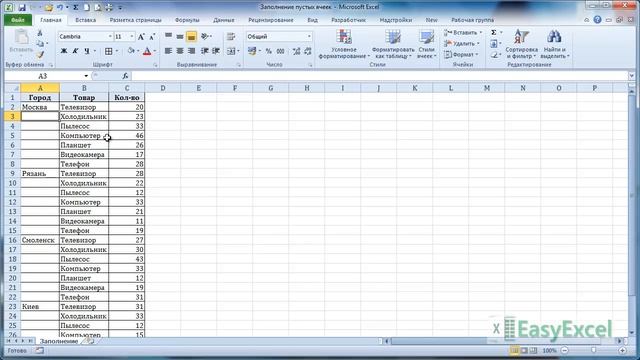The height and width of the screenshot is (360, 640).
Task: Increase font size with large A icon
Action: [141, 37]
